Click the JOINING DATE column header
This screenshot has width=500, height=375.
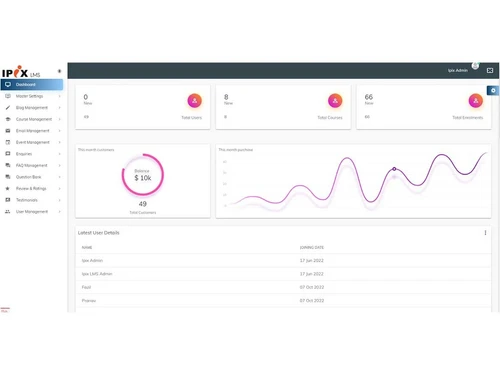click(312, 247)
